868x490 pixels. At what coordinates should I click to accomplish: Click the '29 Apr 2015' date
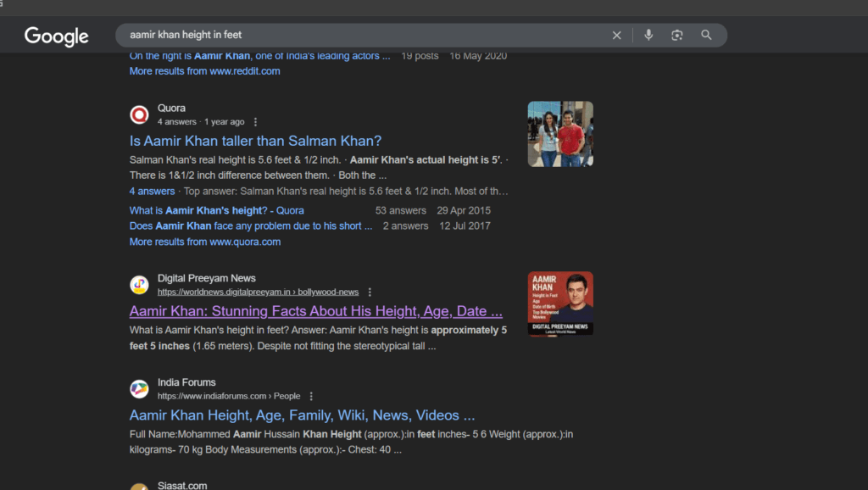tap(464, 210)
